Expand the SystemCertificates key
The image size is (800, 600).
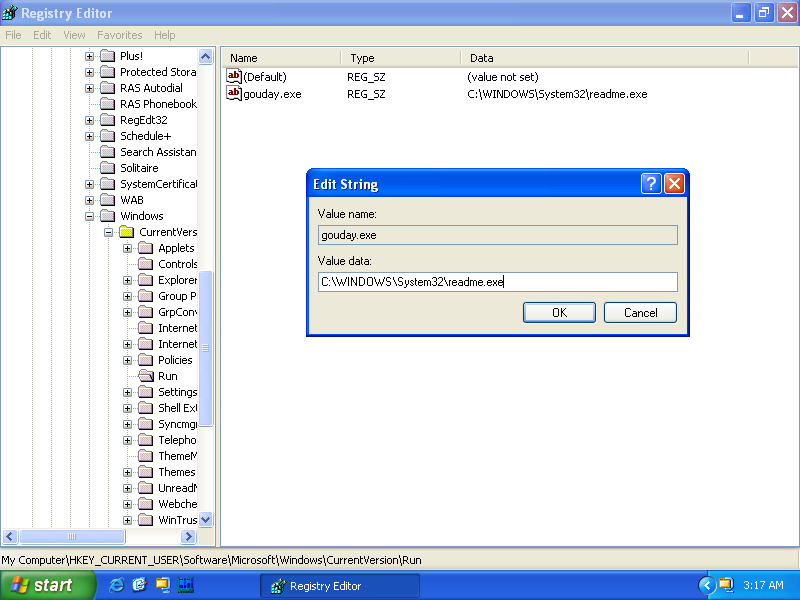point(89,184)
